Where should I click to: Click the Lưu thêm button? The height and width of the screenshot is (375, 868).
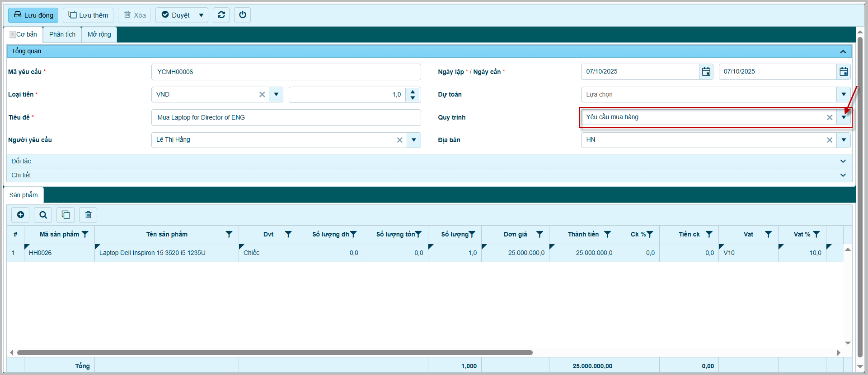[88, 15]
